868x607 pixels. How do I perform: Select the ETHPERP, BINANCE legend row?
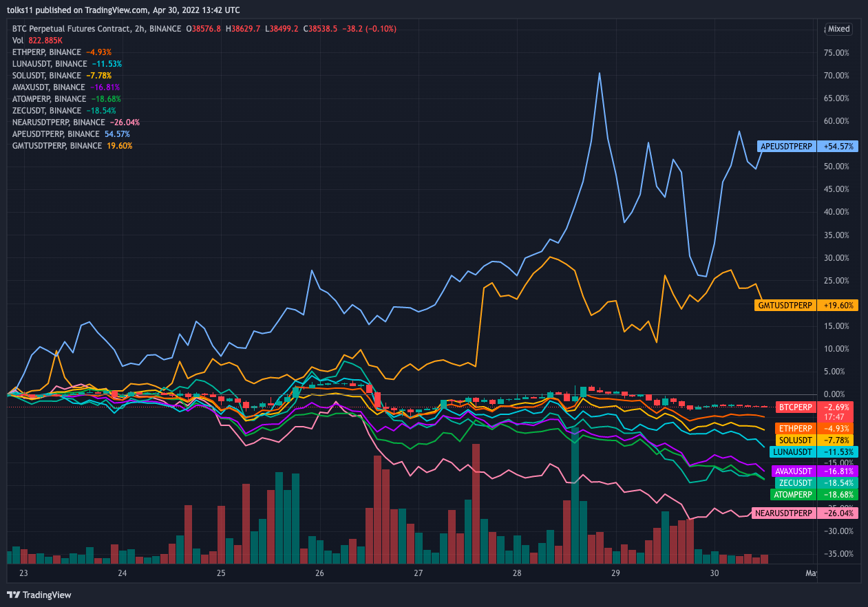point(62,52)
